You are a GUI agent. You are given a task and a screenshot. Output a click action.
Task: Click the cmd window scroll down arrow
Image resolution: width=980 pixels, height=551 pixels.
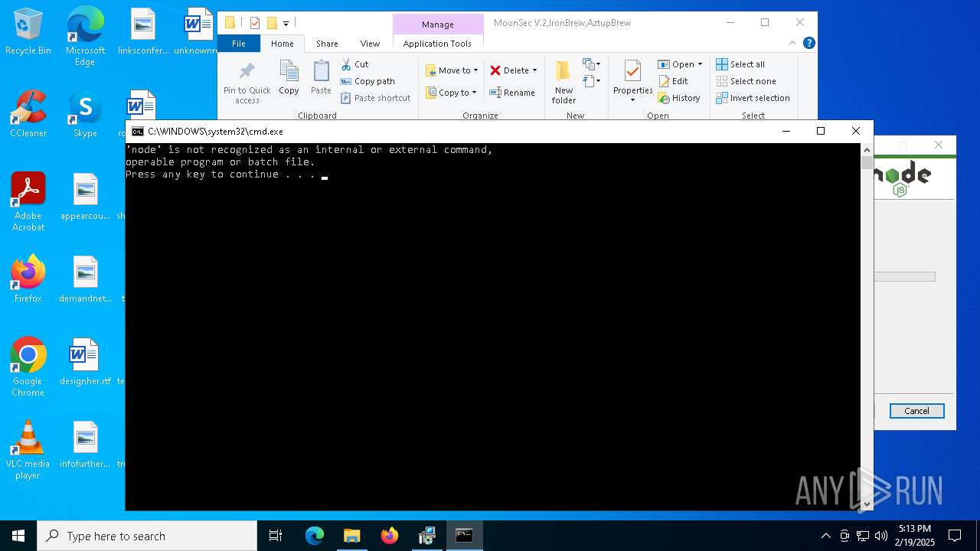867,504
